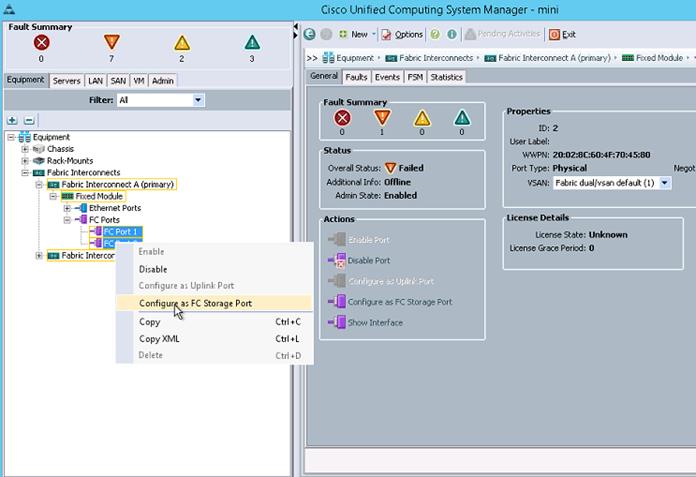Expand the second Fabric Interconnect node
Screen dimensions: 696x477
click(39, 256)
